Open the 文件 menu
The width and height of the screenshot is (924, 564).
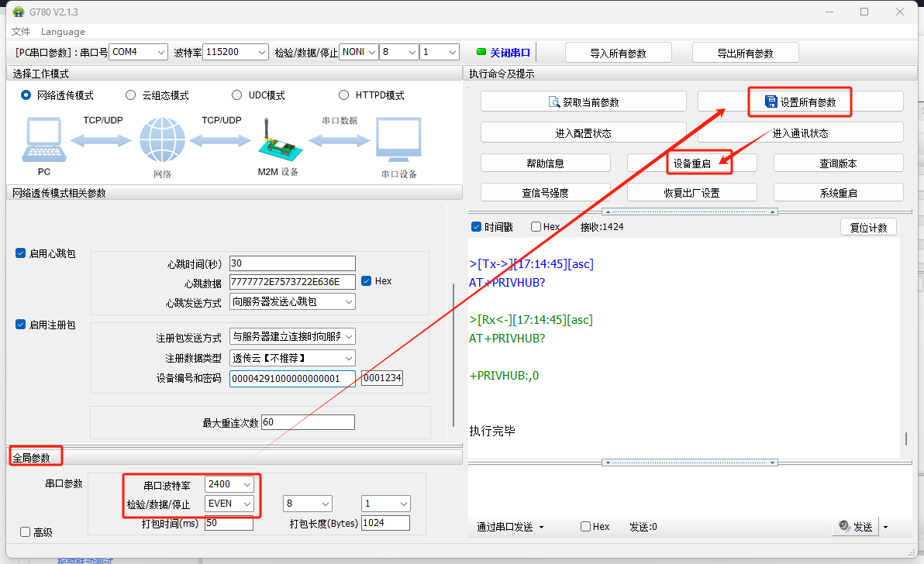[x=21, y=32]
